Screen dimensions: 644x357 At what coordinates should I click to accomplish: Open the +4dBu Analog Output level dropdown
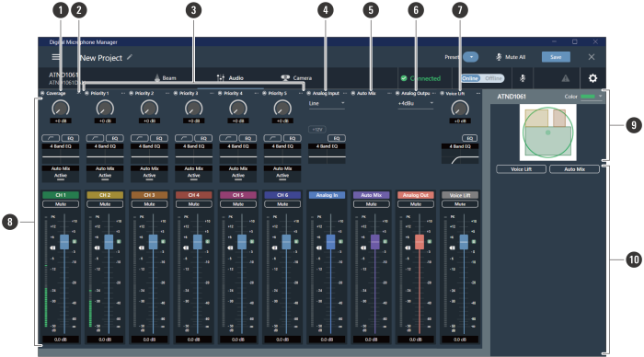click(x=415, y=104)
